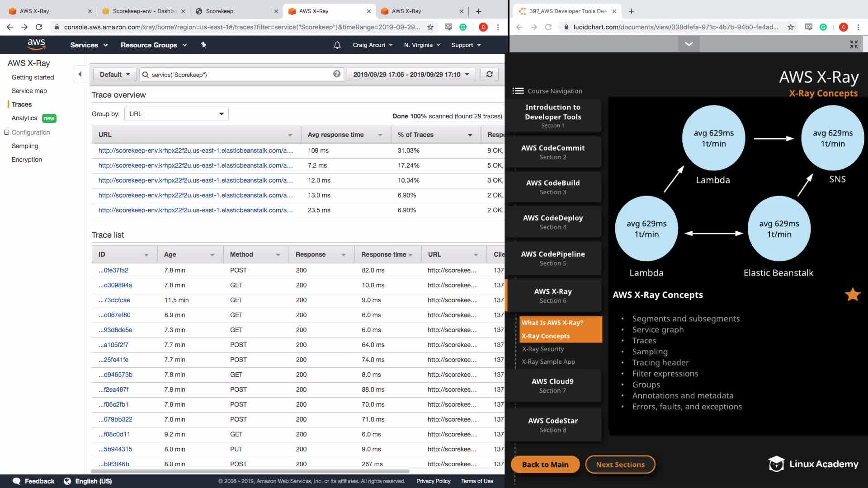
Task: Collapse the X-Ray sidebar arrow
Action: [x=80, y=75]
